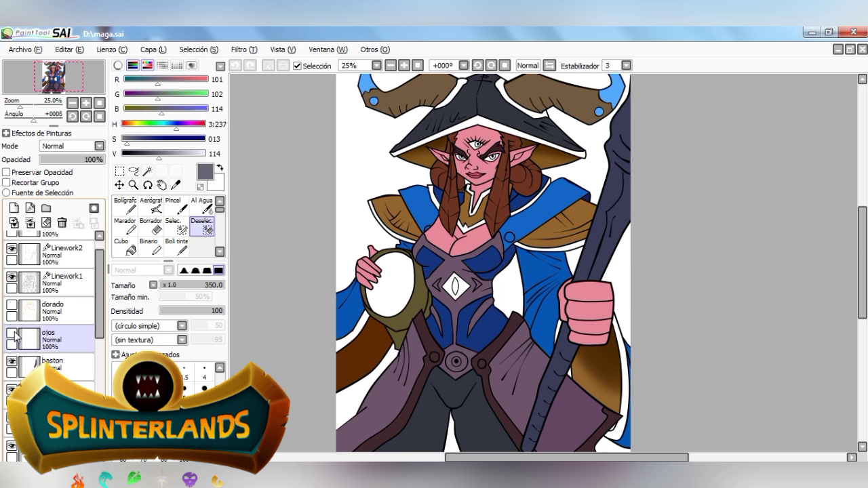Select the eyedropper color picker tool
Image resolution: width=868 pixels, height=488 pixels.
(x=176, y=185)
